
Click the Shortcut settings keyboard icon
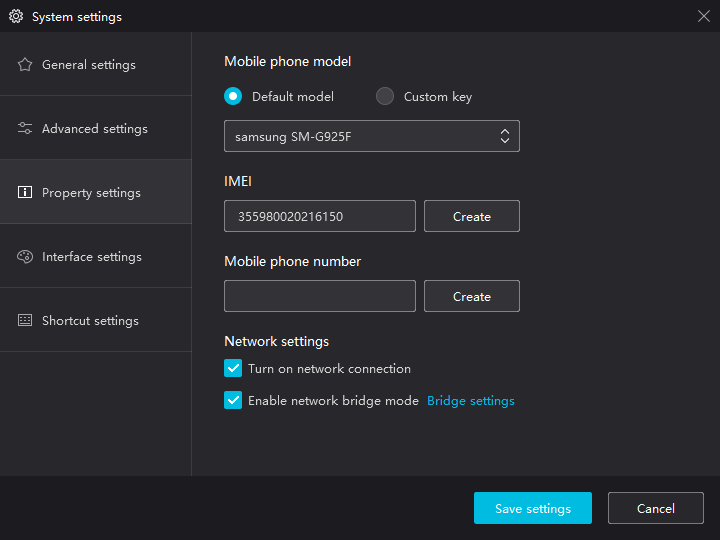(x=25, y=321)
